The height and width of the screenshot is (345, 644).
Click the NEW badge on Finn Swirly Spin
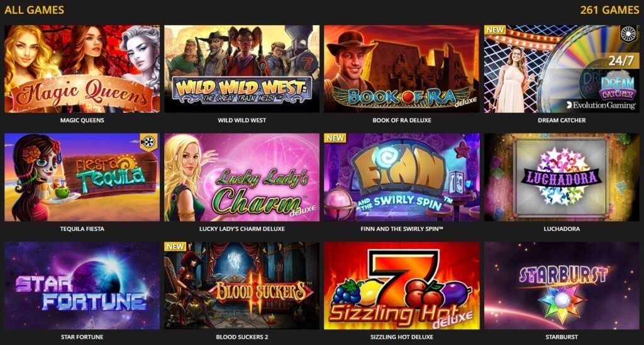pos(335,138)
